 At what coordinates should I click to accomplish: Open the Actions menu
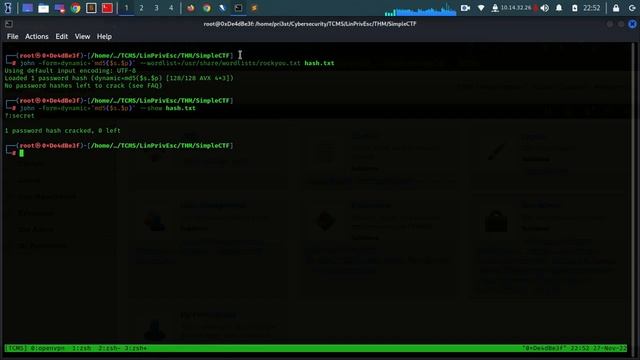(36, 36)
